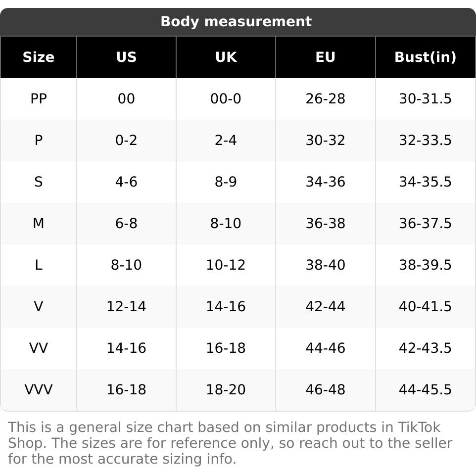Screen dimensions: 476x475
Task: Click the US column header
Action: pyautogui.click(x=126, y=57)
